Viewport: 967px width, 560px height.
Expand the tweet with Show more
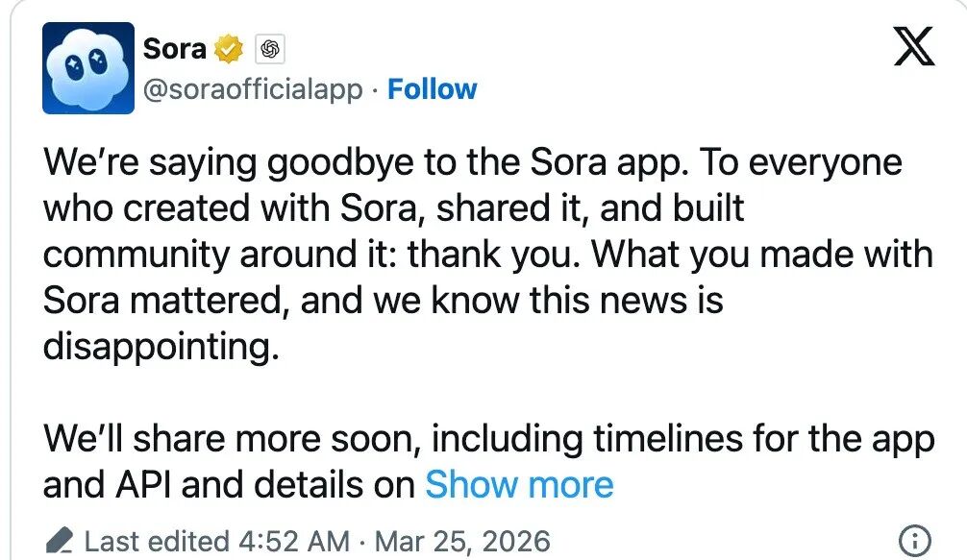[x=519, y=485]
